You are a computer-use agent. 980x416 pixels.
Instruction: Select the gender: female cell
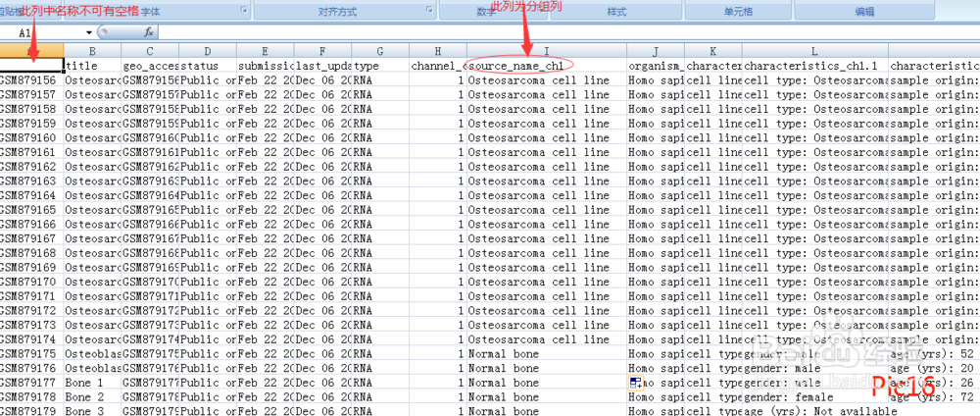click(814, 396)
